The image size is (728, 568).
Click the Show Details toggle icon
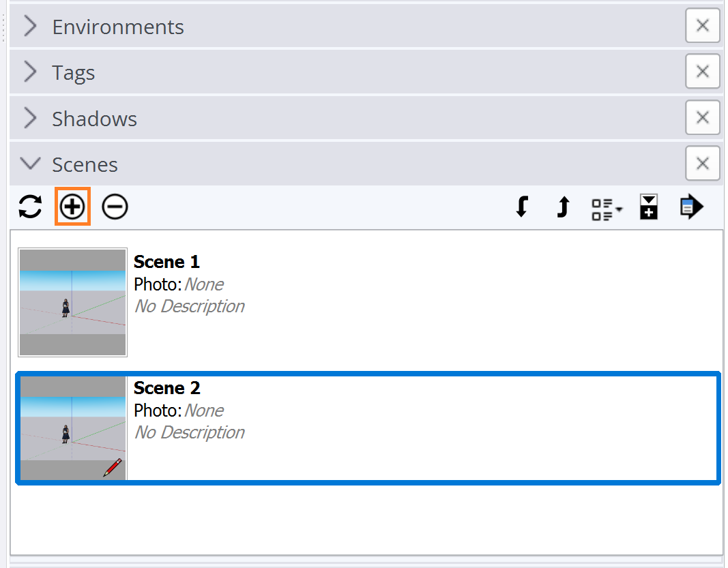(649, 207)
